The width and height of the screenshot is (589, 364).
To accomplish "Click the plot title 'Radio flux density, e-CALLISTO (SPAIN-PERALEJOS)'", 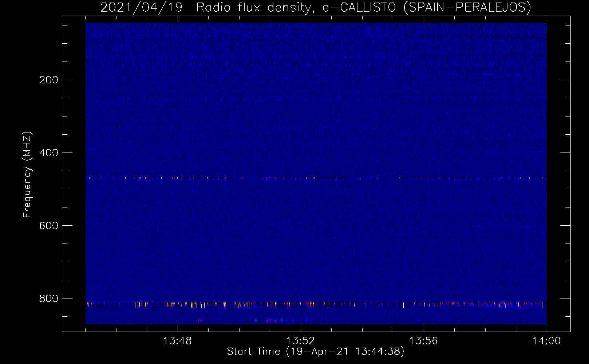I will coord(364,7).
